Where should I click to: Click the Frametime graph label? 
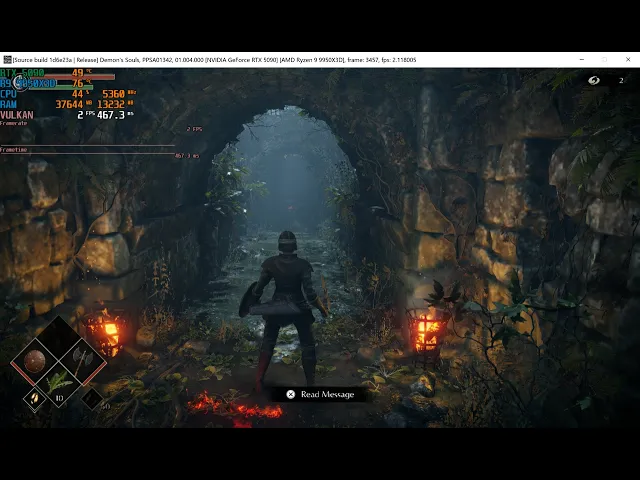coord(13,150)
